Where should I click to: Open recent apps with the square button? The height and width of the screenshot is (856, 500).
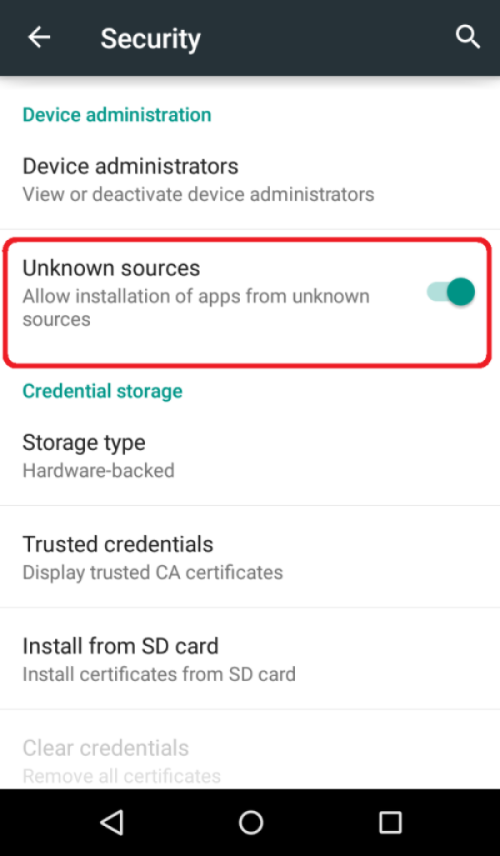tap(390, 822)
